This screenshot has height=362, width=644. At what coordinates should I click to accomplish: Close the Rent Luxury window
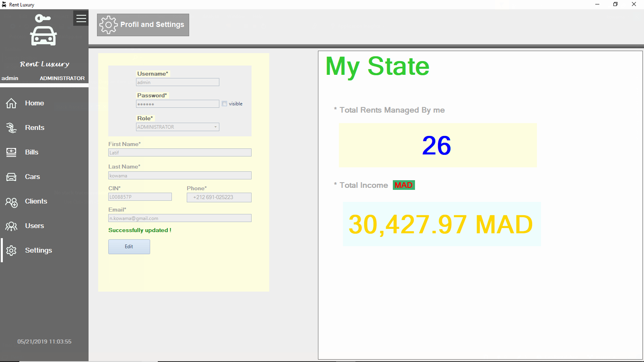pyautogui.click(x=634, y=4)
